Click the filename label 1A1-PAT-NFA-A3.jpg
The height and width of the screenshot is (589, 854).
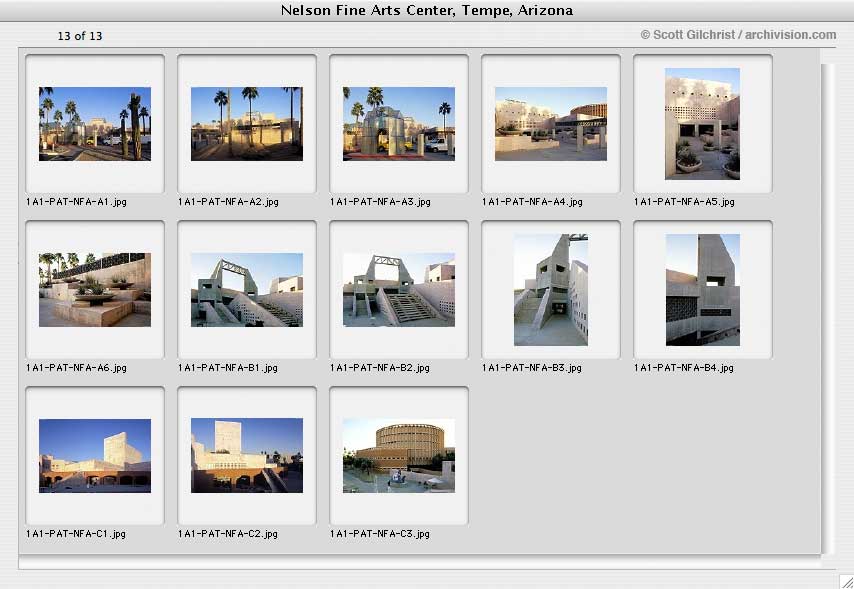click(380, 202)
